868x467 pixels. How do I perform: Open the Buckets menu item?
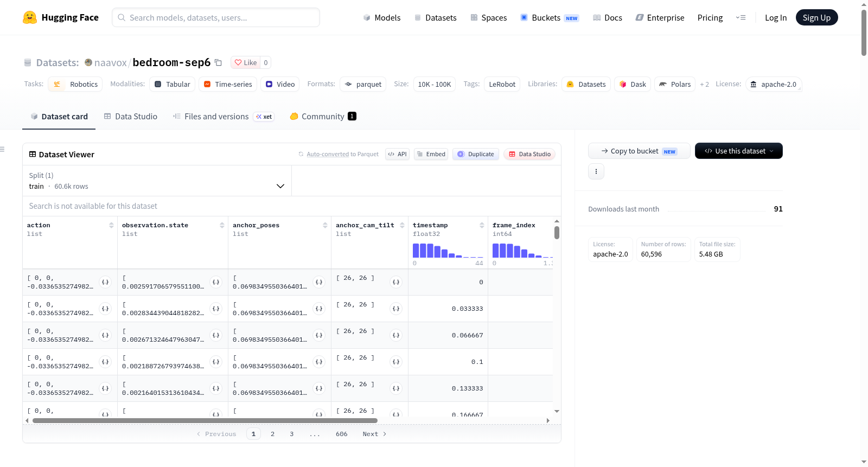point(550,17)
